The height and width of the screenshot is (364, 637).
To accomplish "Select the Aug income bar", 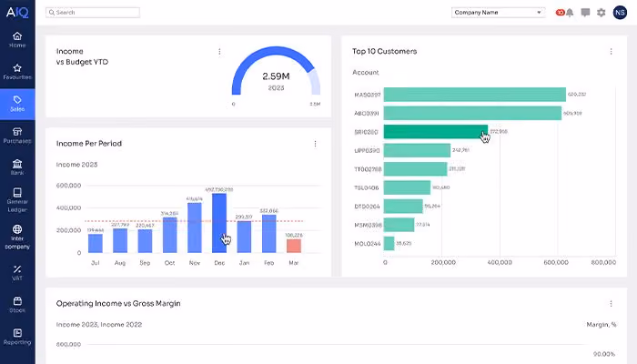I will (120, 240).
